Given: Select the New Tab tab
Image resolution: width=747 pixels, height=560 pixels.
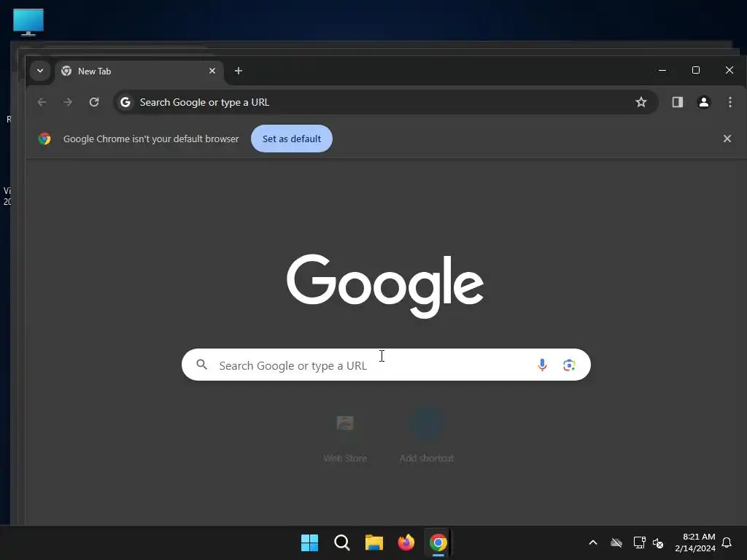Looking at the screenshot, I should coord(139,71).
